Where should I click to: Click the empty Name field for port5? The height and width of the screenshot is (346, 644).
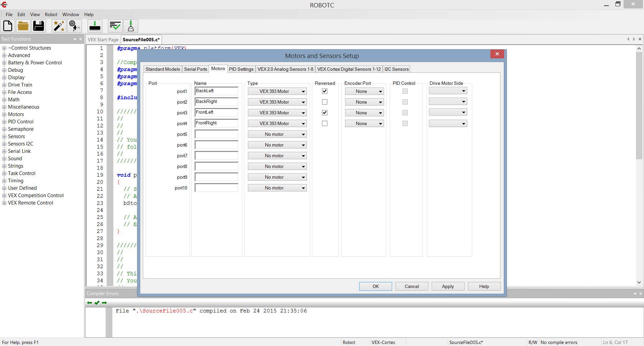point(216,134)
